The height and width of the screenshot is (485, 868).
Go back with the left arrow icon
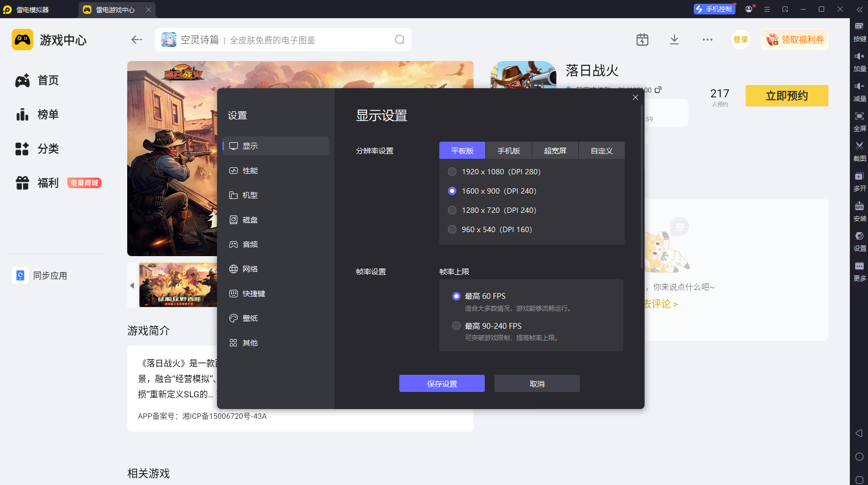137,40
